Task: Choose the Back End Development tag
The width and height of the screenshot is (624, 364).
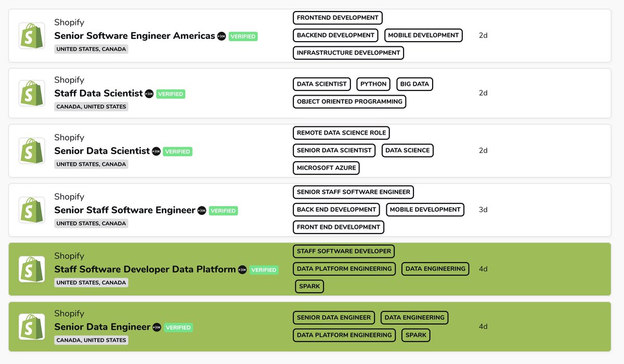Action: [336, 210]
